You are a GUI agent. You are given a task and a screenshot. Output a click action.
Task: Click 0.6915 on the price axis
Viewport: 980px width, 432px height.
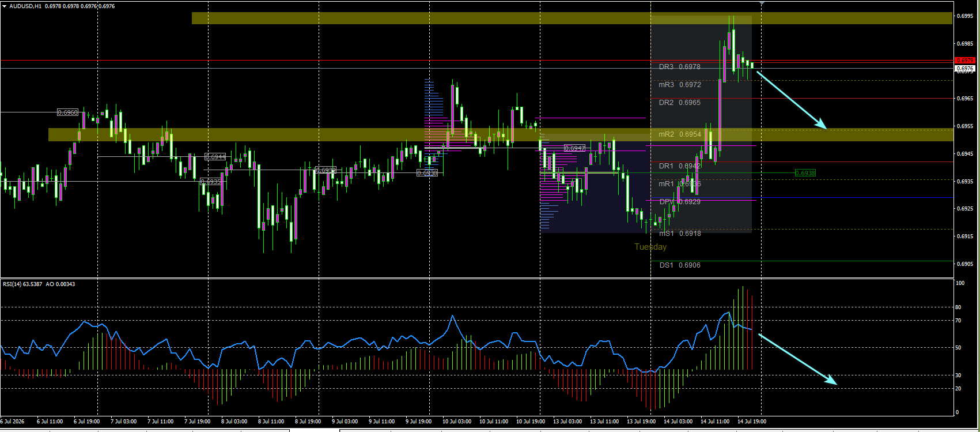965,236
